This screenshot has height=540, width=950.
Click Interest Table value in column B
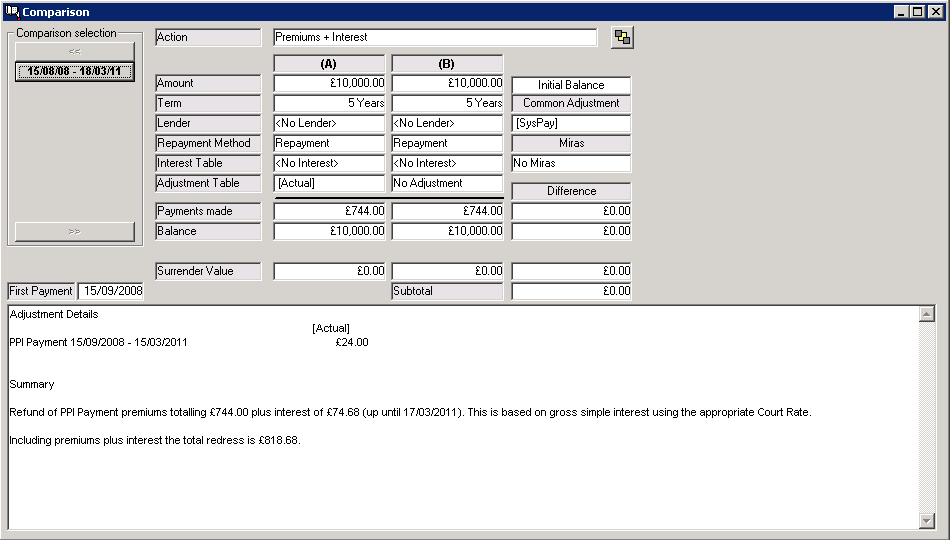click(447, 163)
